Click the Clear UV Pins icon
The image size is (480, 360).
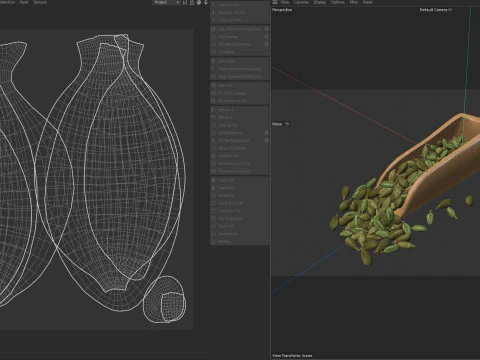[x=214, y=20]
